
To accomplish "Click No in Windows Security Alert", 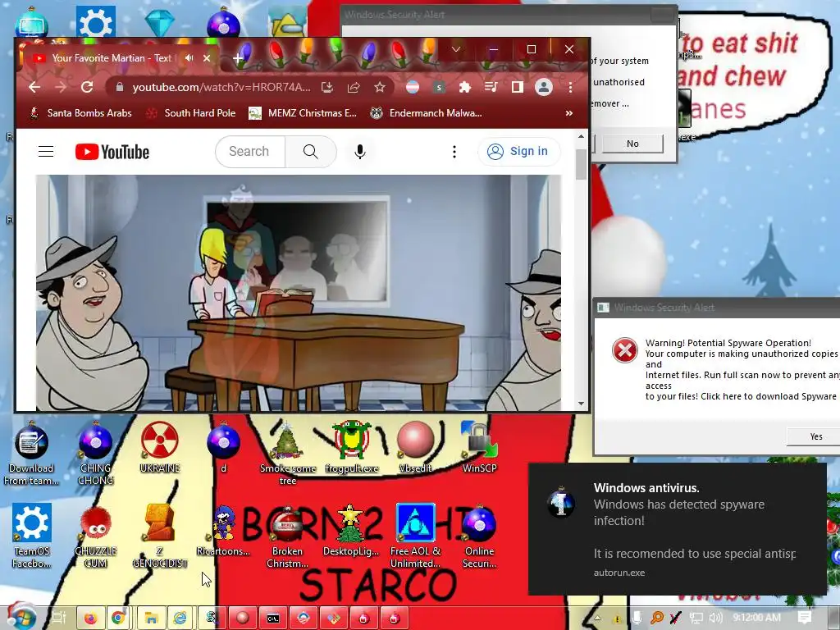I will 632,144.
